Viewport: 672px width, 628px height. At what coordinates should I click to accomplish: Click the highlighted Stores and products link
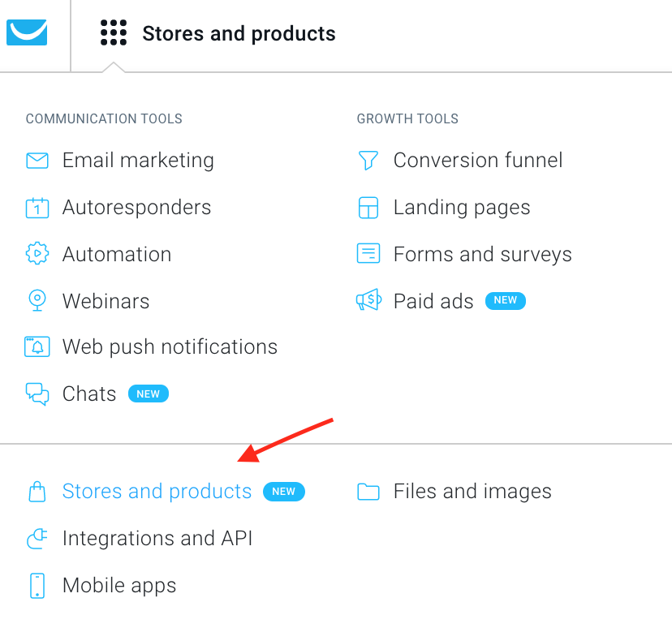(157, 492)
